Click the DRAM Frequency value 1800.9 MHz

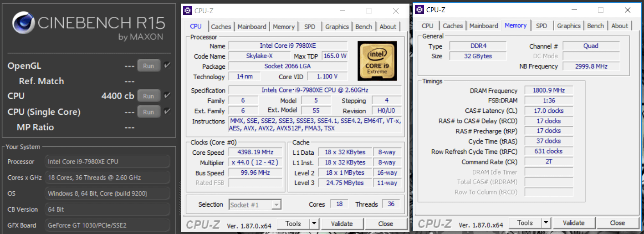[x=549, y=91]
